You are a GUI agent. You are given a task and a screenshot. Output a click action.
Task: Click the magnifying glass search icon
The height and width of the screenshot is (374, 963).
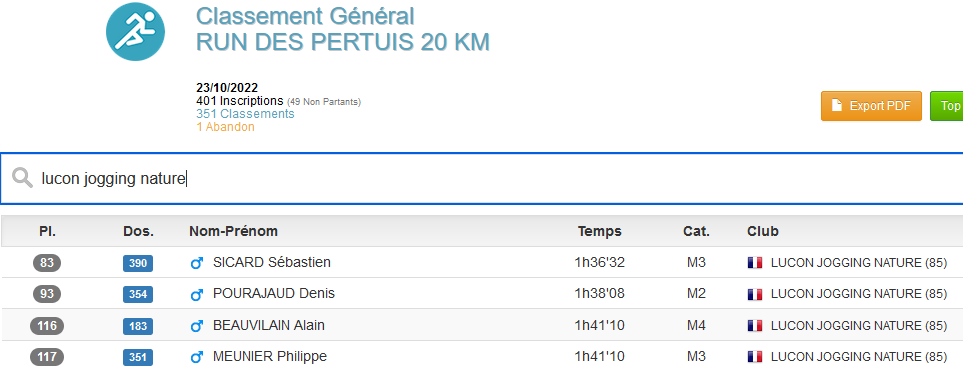coord(22,178)
